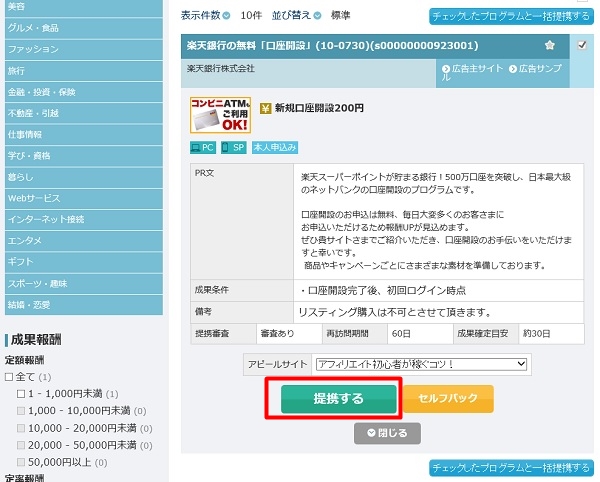Select the ギフト category
Screen dimensions: 600x482
(84, 262)
